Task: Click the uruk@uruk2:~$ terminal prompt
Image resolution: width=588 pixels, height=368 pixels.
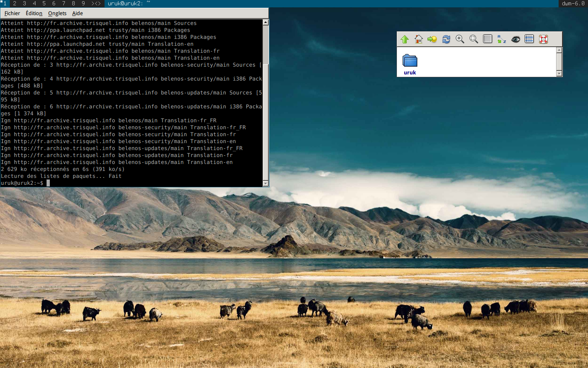Action: coord(22,183)
